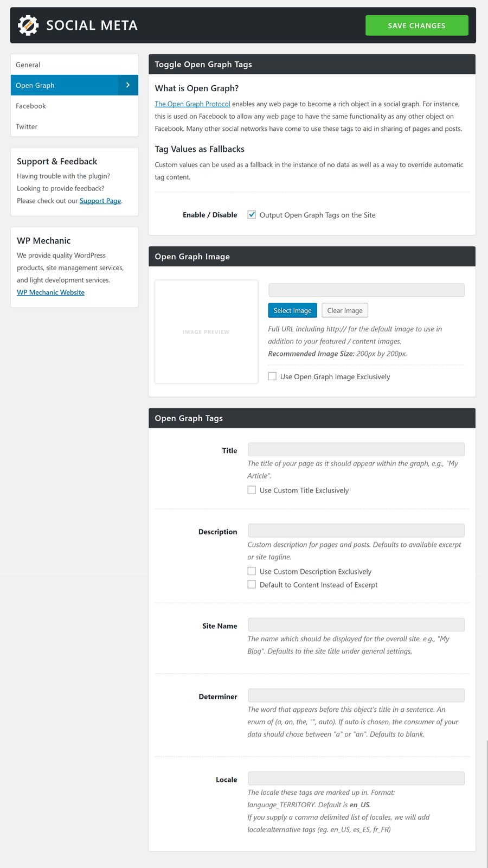Enable Use Open Graph Image Exclusively
The image size is (488, 868).
pyautogui.click(x=272, y=376)
